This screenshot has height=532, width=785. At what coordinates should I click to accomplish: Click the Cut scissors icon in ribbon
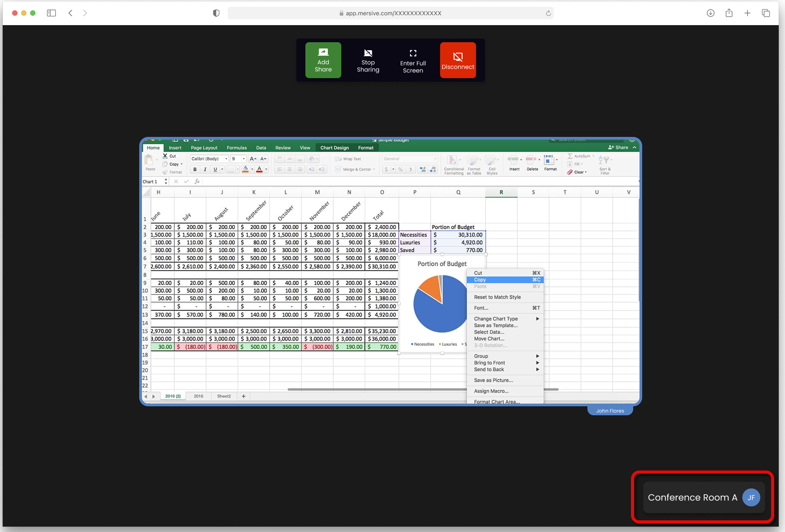pyautogui.click(x=165, y=156)
